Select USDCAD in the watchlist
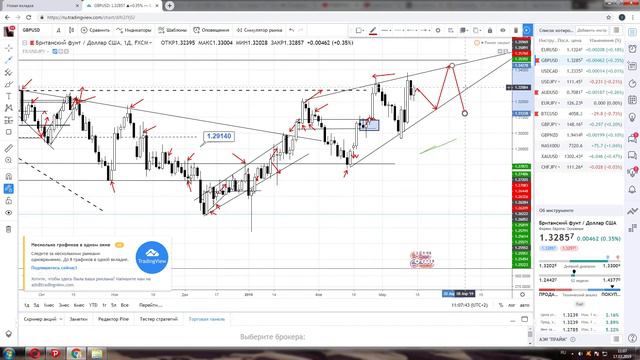 580,71
